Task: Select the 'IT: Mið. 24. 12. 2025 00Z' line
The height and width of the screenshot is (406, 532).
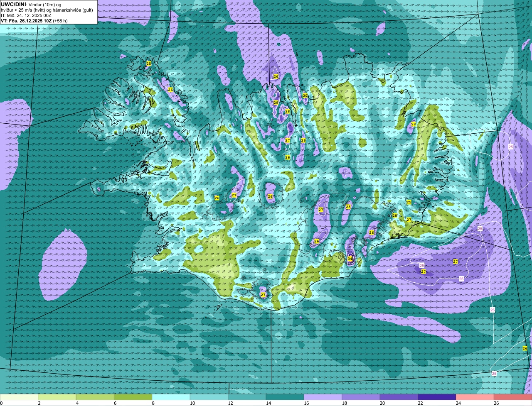Action: pos(26,15)
